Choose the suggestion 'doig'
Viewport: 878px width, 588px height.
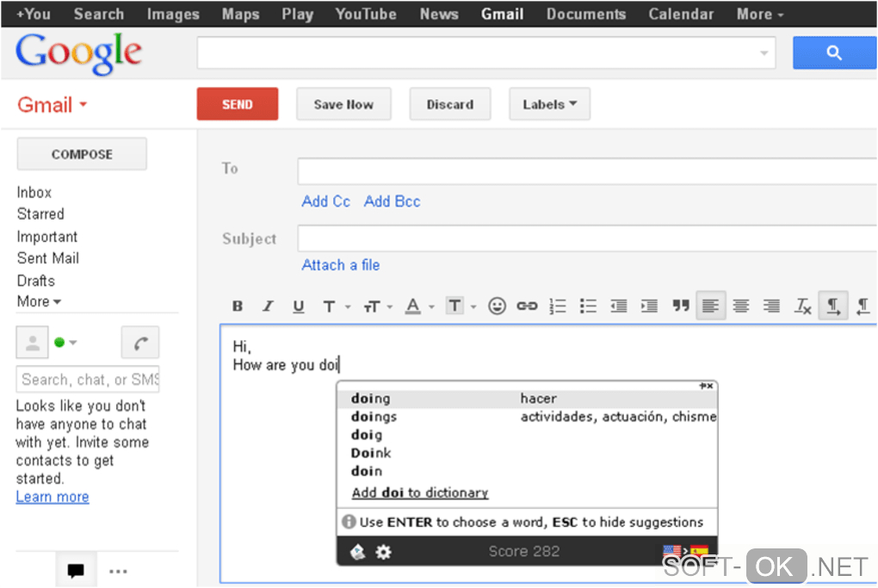[527, 435]
